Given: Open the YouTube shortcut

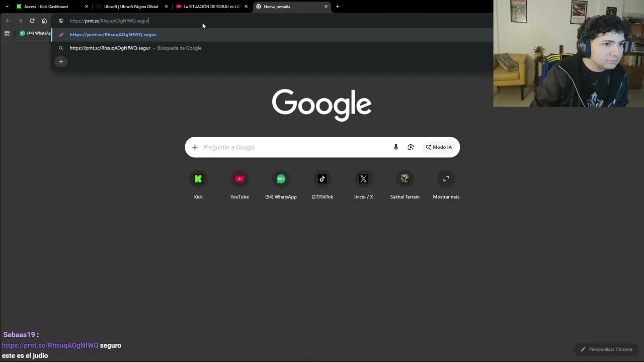Looking at the screenshot, I should [239, 185].
